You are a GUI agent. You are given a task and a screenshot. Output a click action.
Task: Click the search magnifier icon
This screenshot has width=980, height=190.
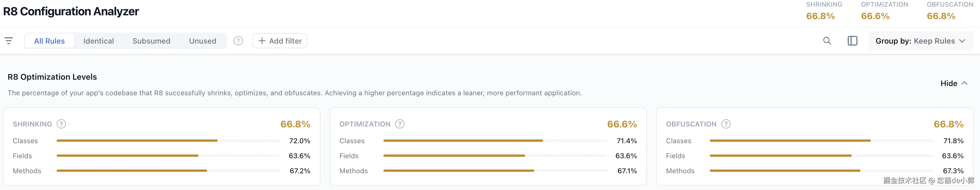(x=827, y=41)
